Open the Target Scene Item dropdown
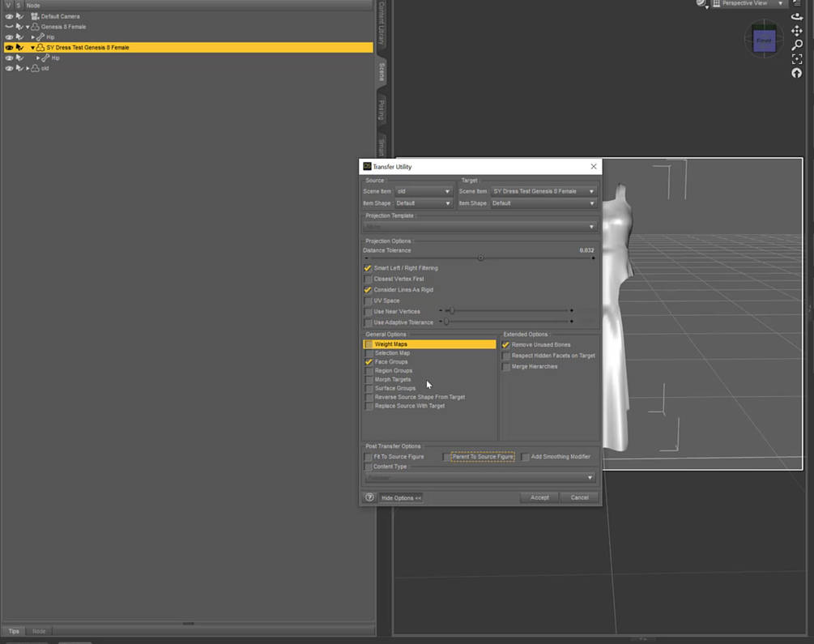This screenshot has height=644, width=814. click(x=543, y=192)
